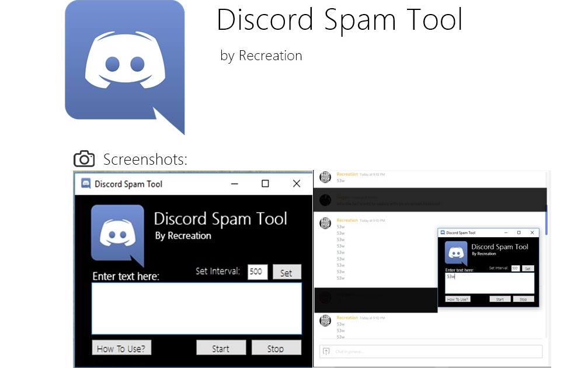Close the tool window in the first screenshot
The height and width of the screenshot is (368, 588).
pos(297,183)
